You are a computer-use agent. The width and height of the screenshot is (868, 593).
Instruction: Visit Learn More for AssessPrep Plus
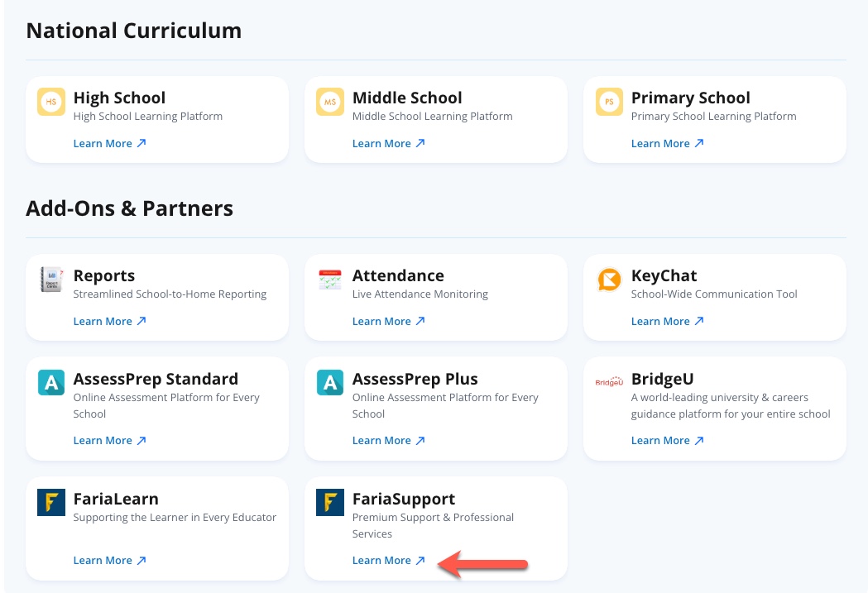389,441
